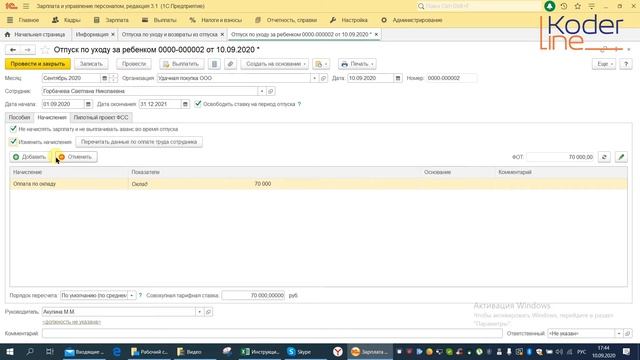Open calendar picker for Месяц field
This screenshot has width=640, height=360.
pos(104,78)
